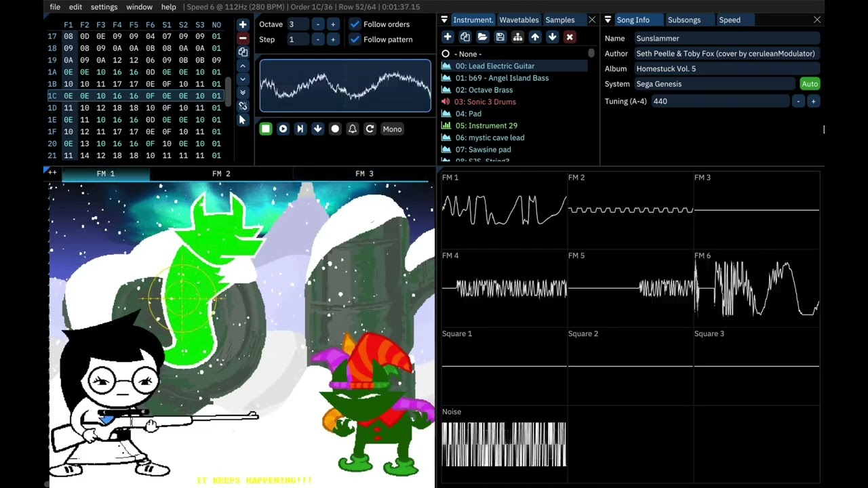Viewport: 868px width, 488px height.
Task: Select instrument 01: b69 - Angel Island Bass
Action: coord(514,78)
